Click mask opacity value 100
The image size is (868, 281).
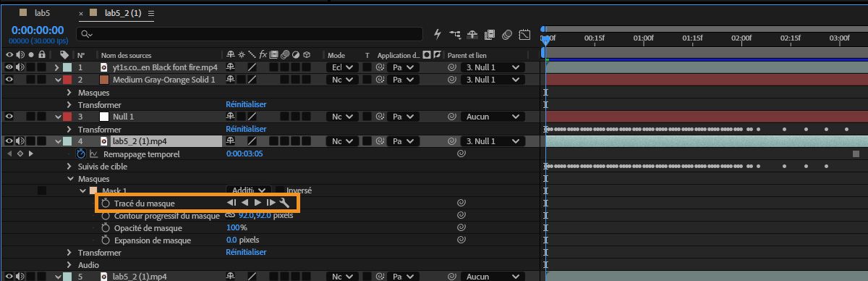(233, 228)
